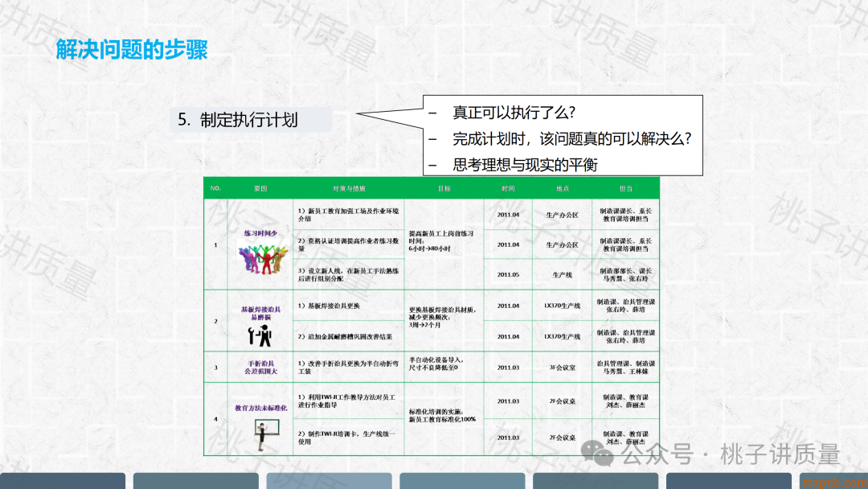This screenshot has height=489, width=868.
Task: Click the 3F会议室 location cell
Action: (562, 368)
